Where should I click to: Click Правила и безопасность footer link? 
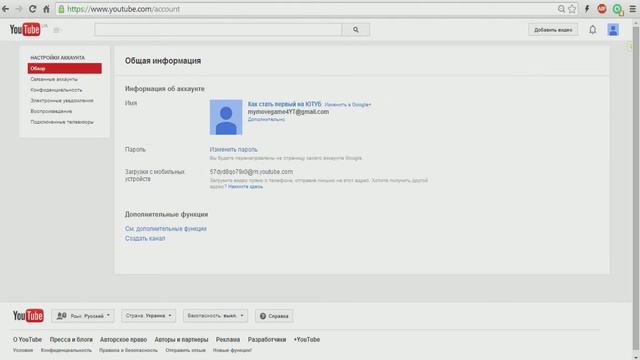(x=128, y=350)
